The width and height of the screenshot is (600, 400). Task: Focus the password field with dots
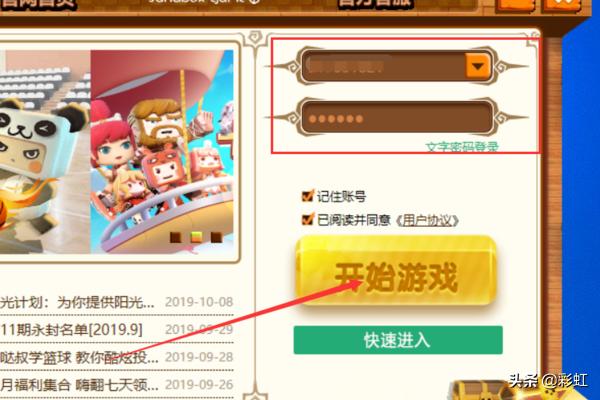coord(397,118)
